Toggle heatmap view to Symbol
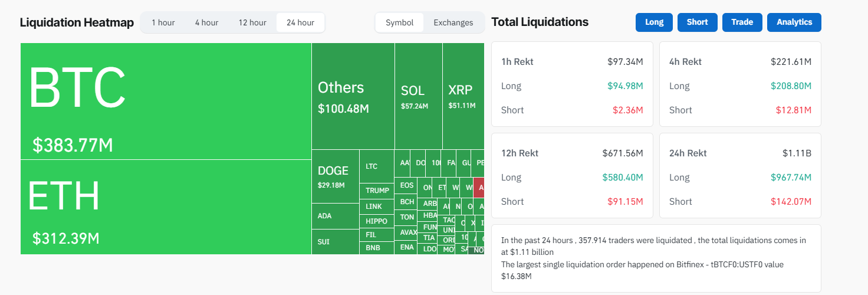 [399, 22]
